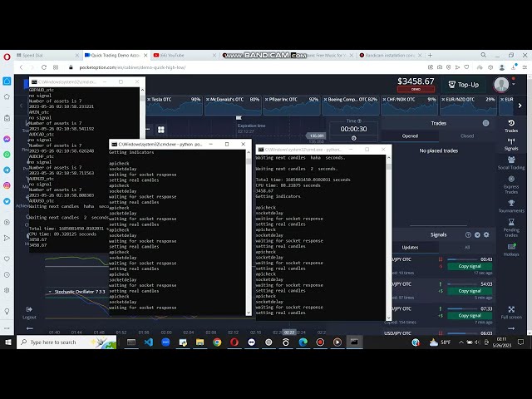Viewport: 532px width, 399px height.
Task: Click browser address bar pocketoption.com
Action: (132, 67)
